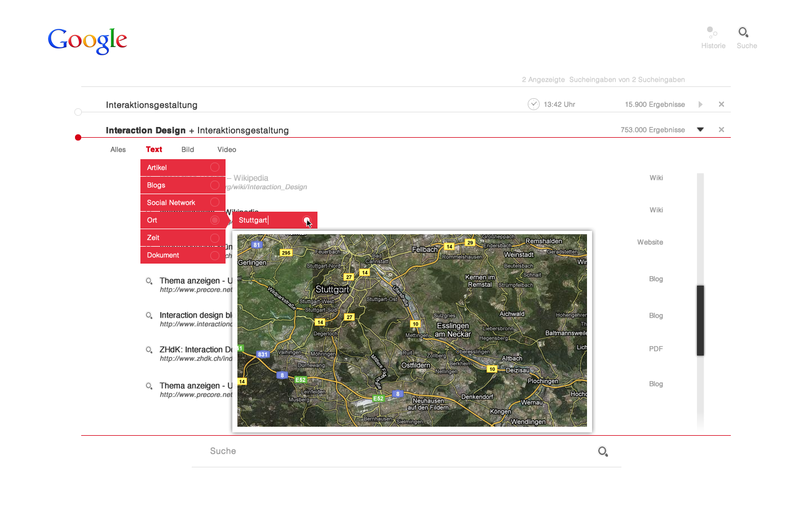Viewport: 812px width, 508px height.
Task: Select the red dot beside Interaction Design row
Action: click(x=78, y=137)
